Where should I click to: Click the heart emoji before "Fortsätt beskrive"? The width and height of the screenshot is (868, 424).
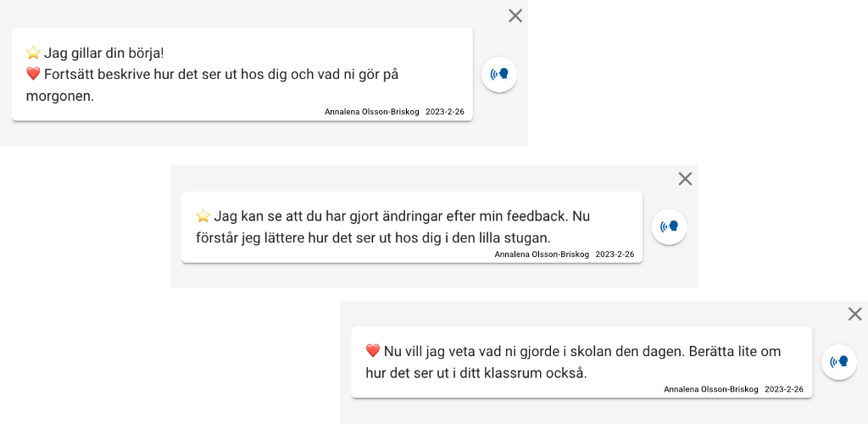pyautogui.click(x=34, y=73)
